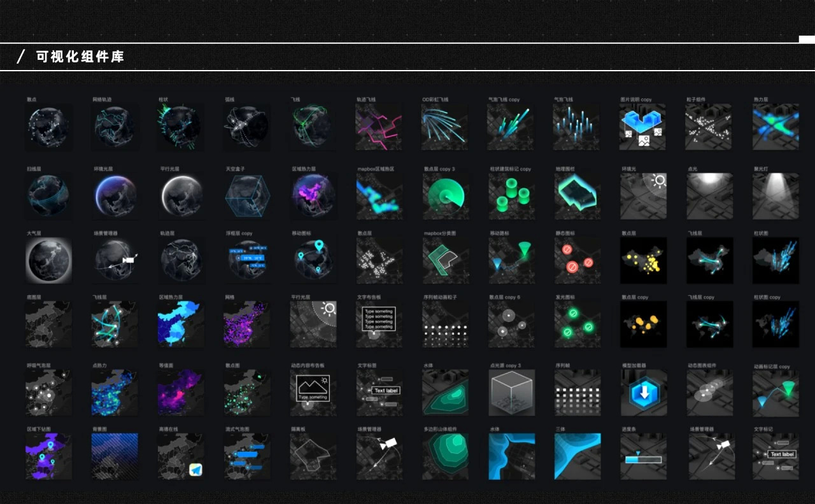
Task: Open the OD彩虹飞线 component thumbnail
Action: [444, 127]
